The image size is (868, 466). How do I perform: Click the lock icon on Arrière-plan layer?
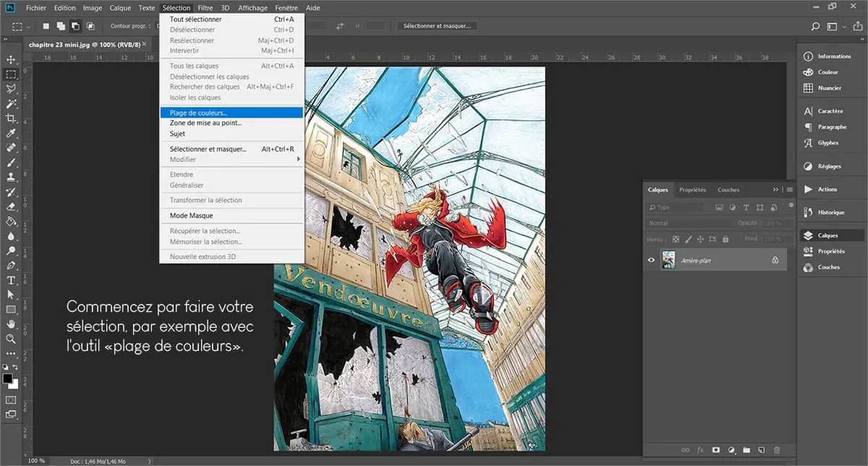coord(775,260)
